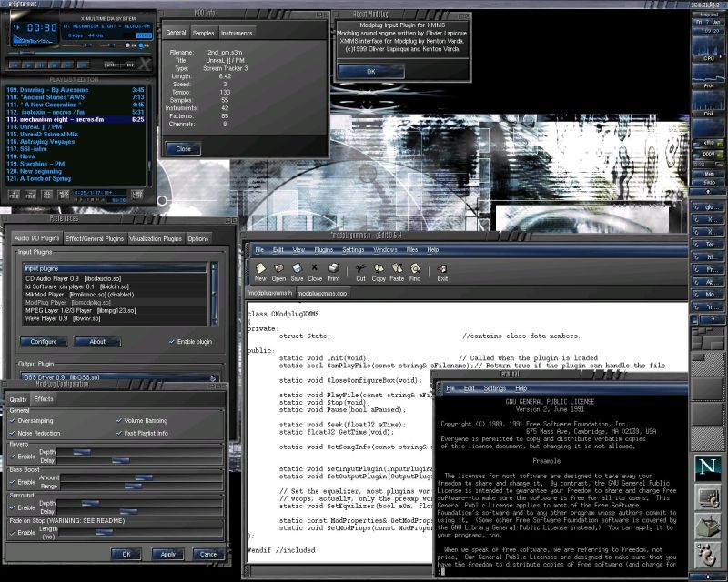The height and width of the screenshot is (582, 728).
Task: Select MPEG Layer 1/2/3 Player in plugin list
Action: point(115,310)
